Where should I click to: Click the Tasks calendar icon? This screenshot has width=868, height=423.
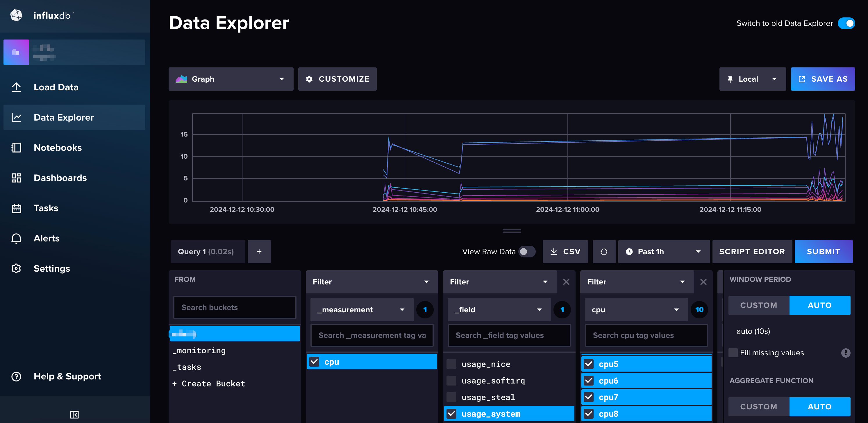pyautogui.click(x=16, y=208)
